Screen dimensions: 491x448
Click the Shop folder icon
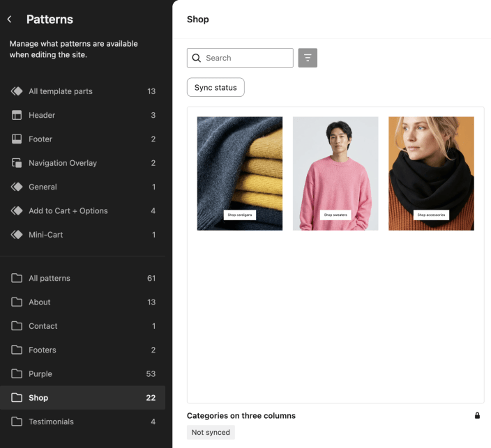17,398
